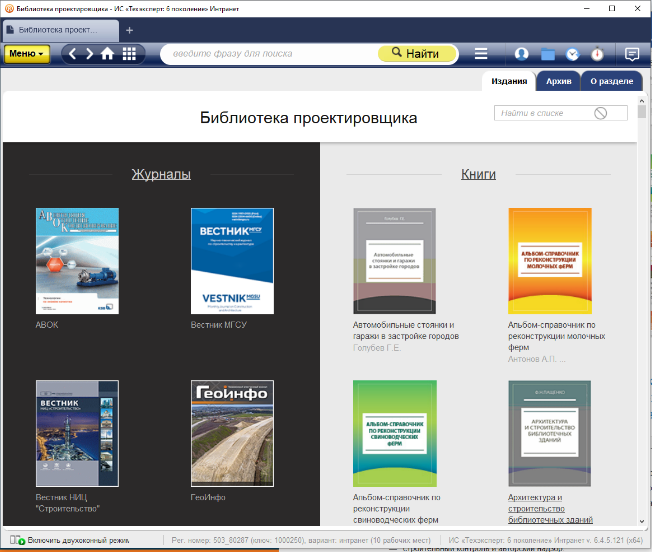This screenshot has height=552, width=652.
Task: Open the blue folder icon
Action: (x=547, y=54)
